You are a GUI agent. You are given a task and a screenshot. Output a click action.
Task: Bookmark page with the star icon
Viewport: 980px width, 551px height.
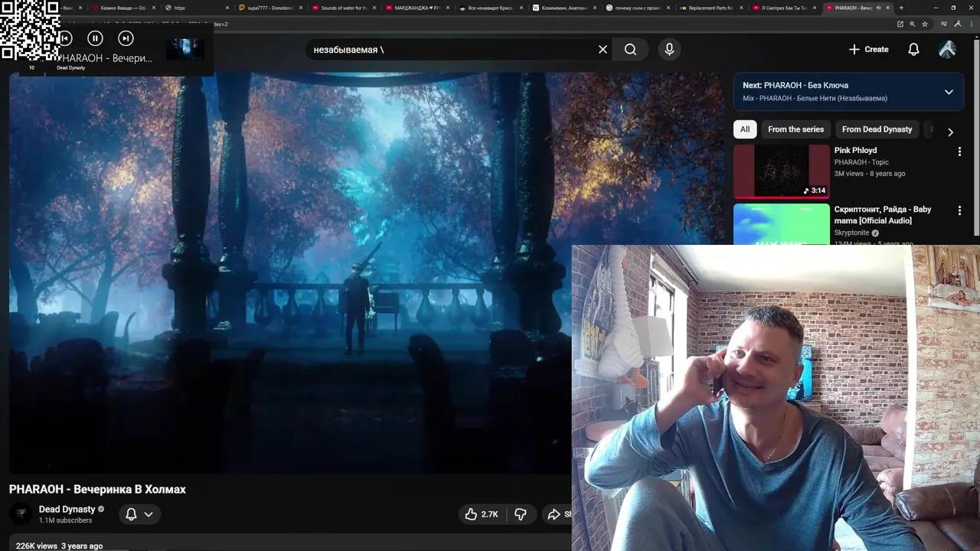coord(925,24)
